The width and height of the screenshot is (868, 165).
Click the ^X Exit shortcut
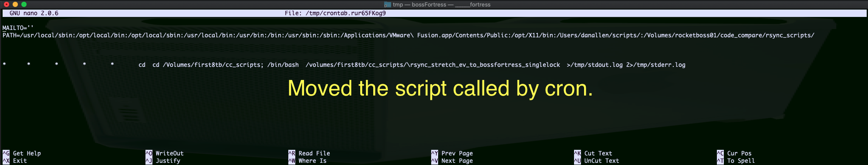click(15, 161)
